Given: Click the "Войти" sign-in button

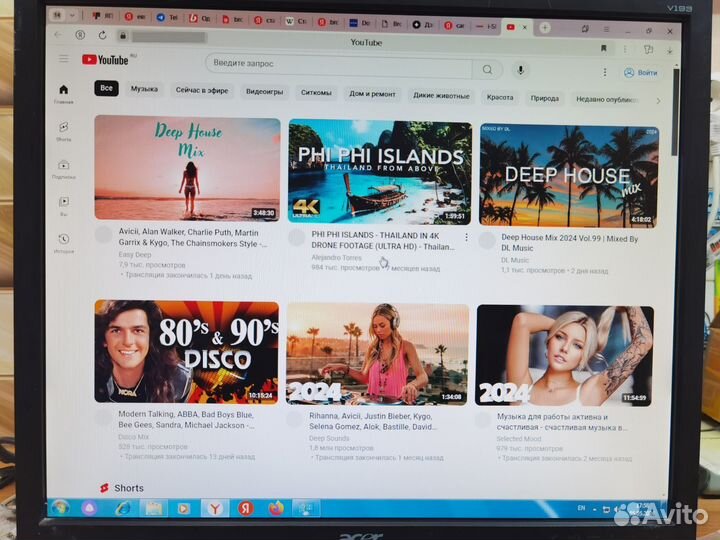Looking at the screenshot, I should click(641, 73).
